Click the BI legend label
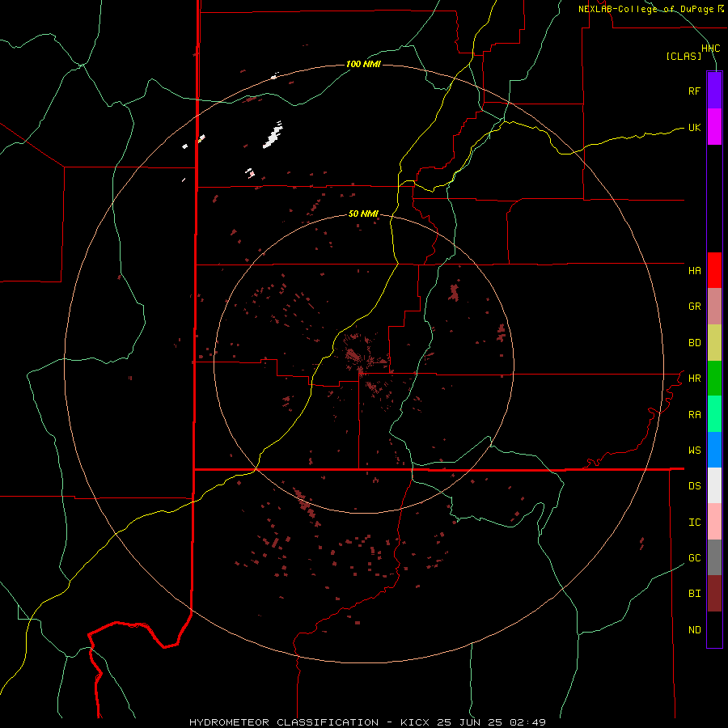 [694, 594]
